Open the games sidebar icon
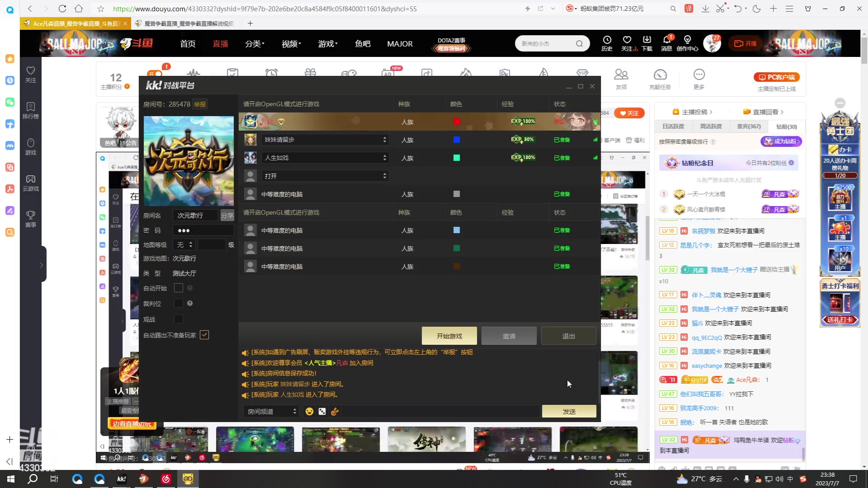Screen dimensions: 868x488 (x=31, y=147)
